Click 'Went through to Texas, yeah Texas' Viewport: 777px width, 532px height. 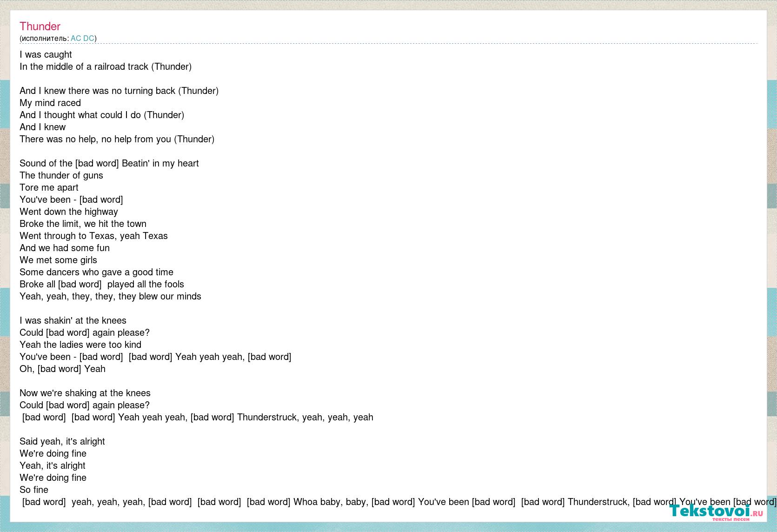point(93,236)
